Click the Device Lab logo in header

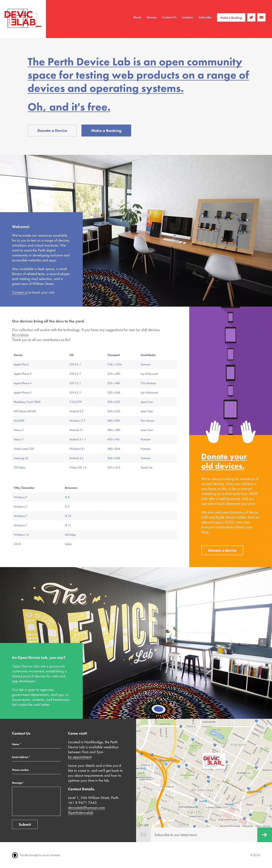tap(23, 19)
